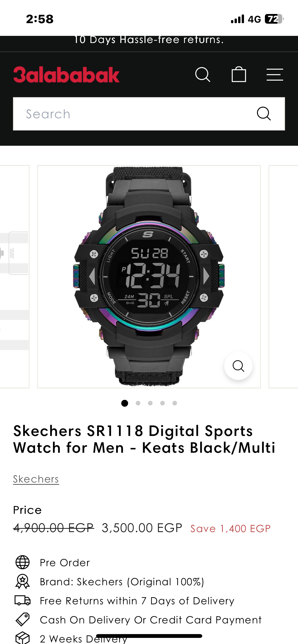Jump to the fifth carousel dot
Screen dimensions: 298x644
click(175, 403)
